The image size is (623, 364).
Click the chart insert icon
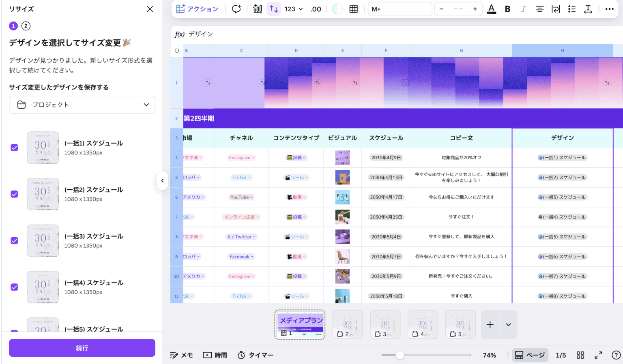(x=258, y=9)
